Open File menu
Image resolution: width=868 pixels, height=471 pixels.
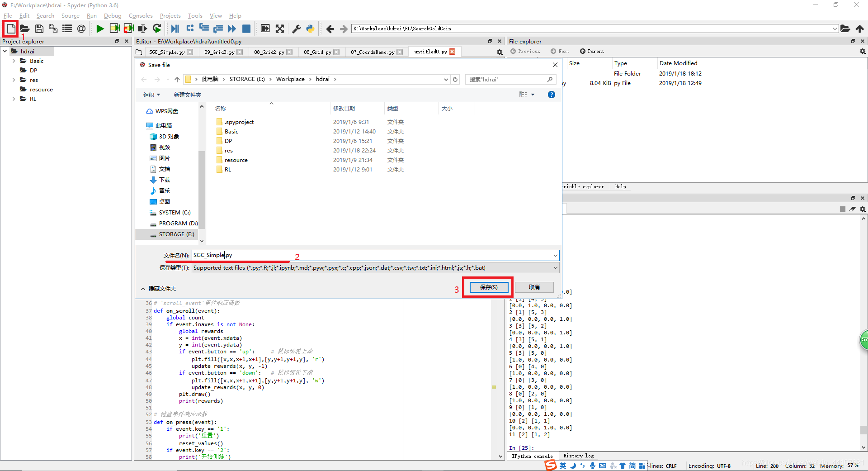[8, 16]
